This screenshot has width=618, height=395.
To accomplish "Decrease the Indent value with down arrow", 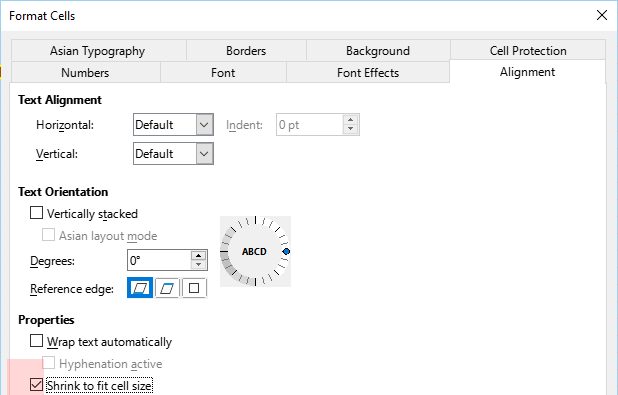I will [x=350, y=129].
